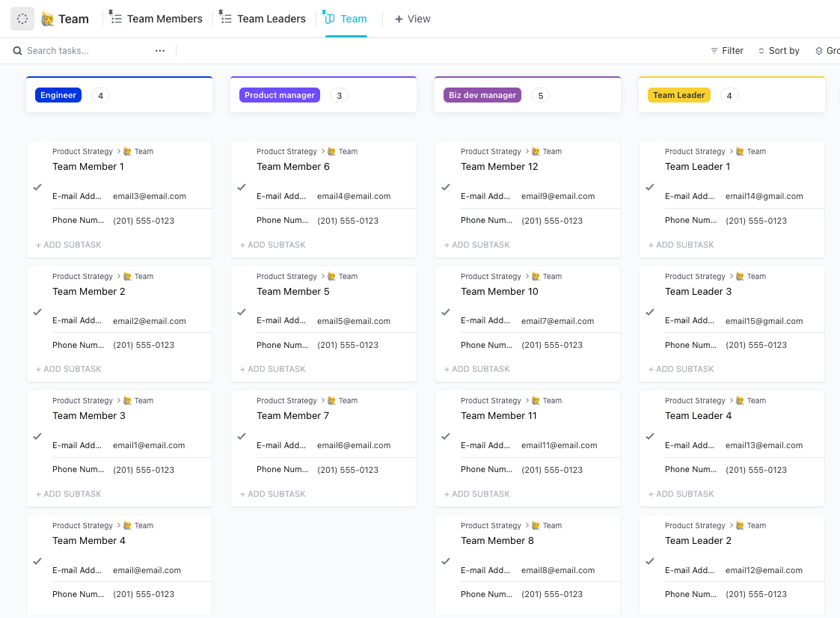Click the list icon on Team Members tab

115,18
